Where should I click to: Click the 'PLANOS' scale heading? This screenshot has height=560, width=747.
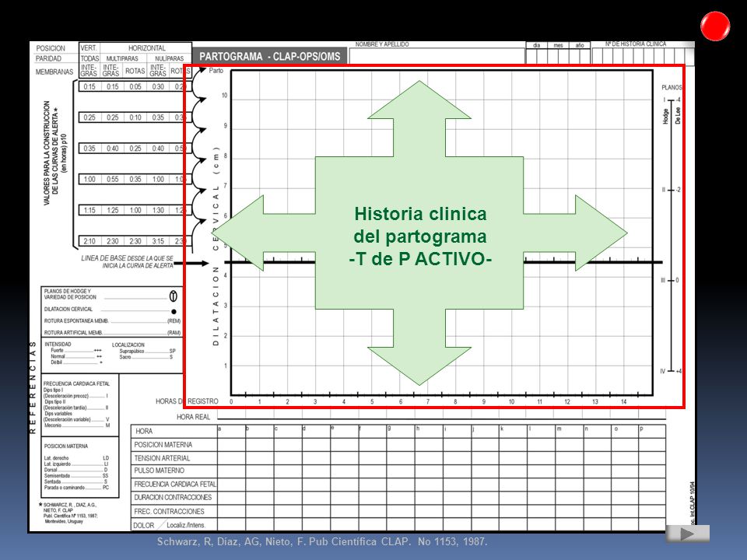tap(672, 88)
